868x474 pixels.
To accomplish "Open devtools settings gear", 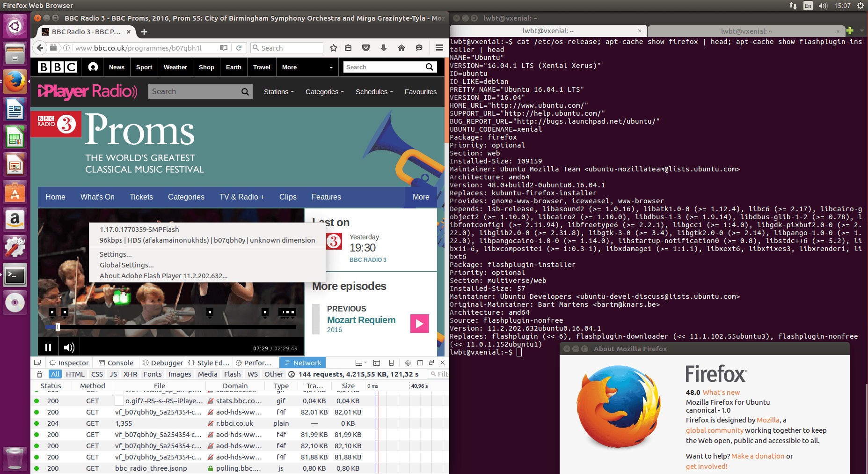I will point(408,363).
